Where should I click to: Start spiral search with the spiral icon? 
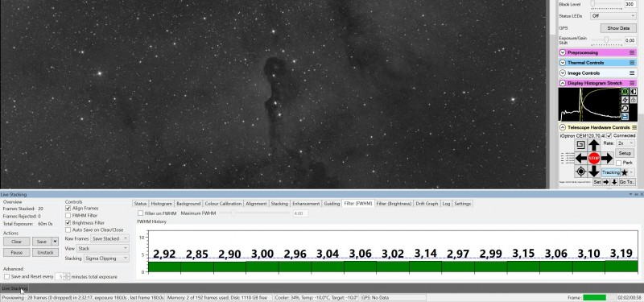point(580,145)
